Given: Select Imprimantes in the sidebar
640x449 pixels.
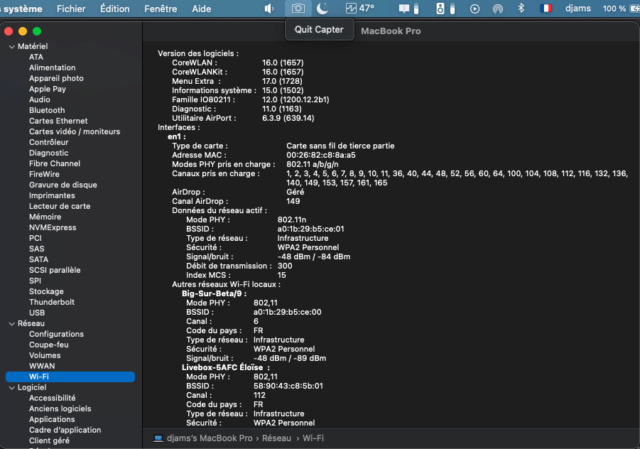Looking at the screenshot, I should pyautogui.click(x=52, y=196).
